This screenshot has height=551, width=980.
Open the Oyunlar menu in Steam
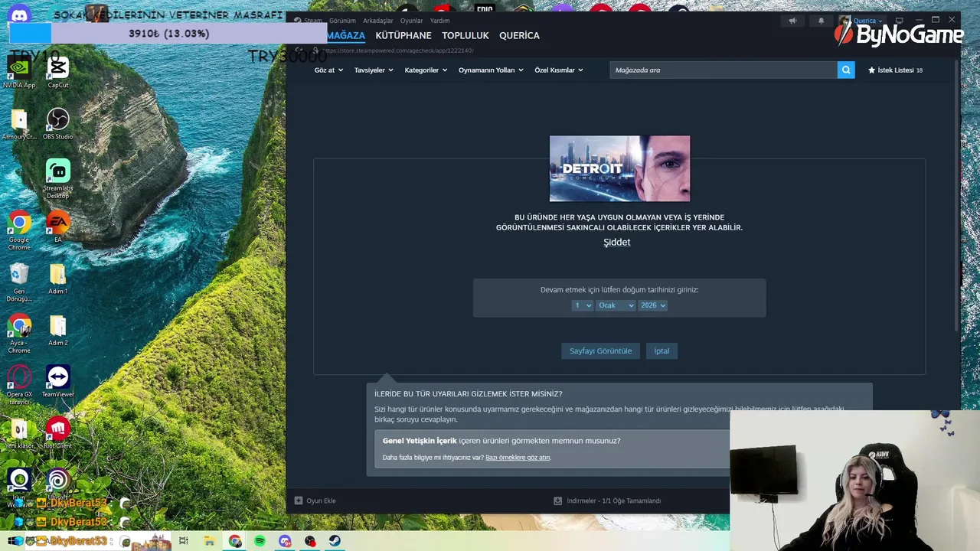coord(411,21)
